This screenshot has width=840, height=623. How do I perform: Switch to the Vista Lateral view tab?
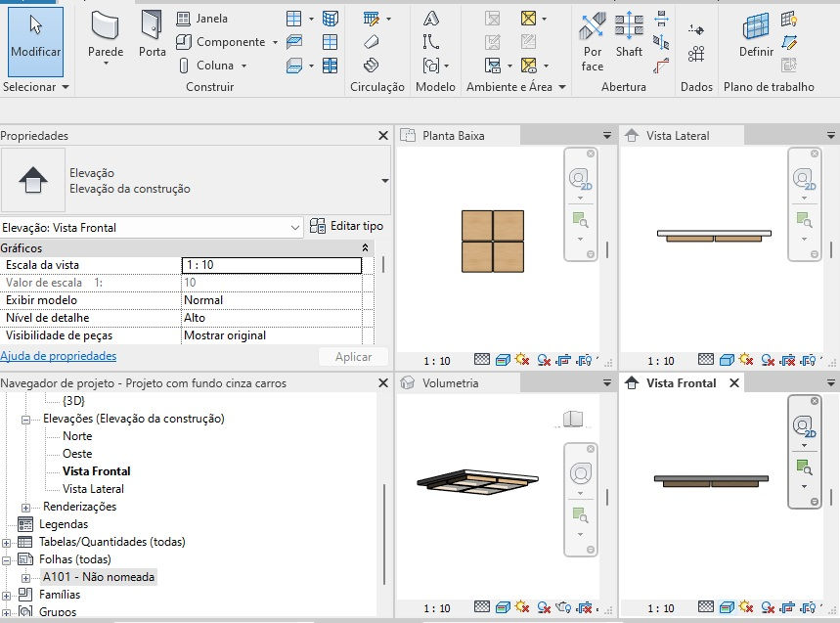click(681, 136)
